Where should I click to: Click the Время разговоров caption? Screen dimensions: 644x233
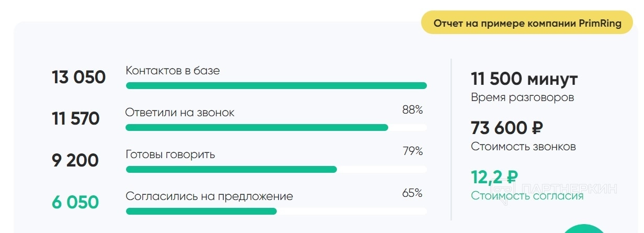(523, 98)
